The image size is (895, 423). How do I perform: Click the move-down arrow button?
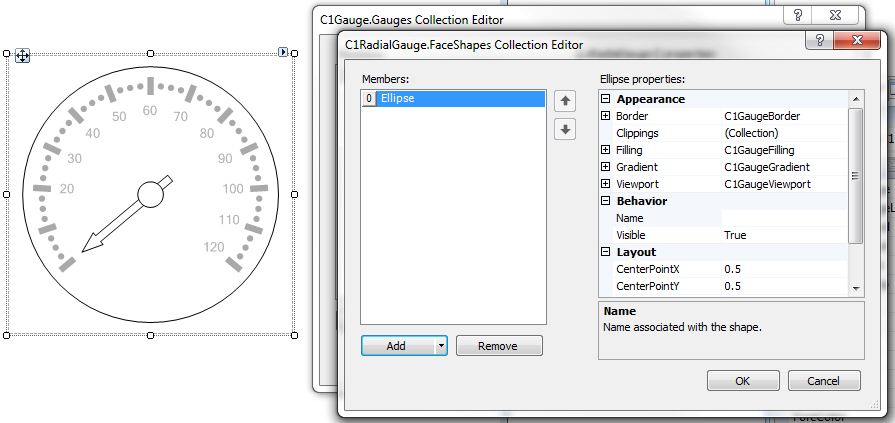pyautogui.click(x=565, y=129)
